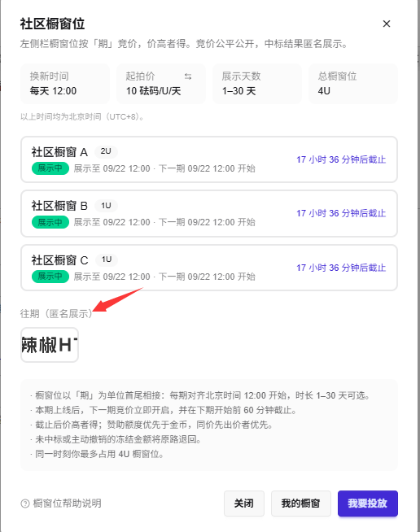The image size is (420, 532).
Task: Select the 社区橱窗 A card
Action: coord(209,159)
